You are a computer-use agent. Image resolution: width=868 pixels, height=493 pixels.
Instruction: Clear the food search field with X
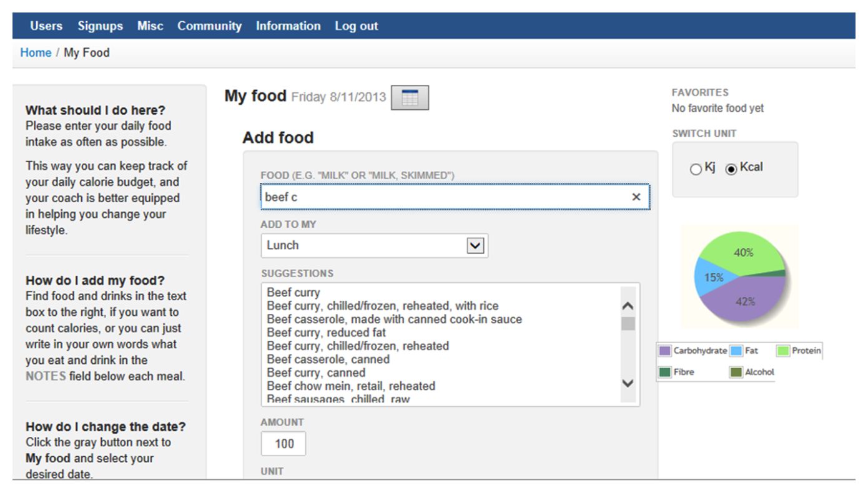point(636,197)
